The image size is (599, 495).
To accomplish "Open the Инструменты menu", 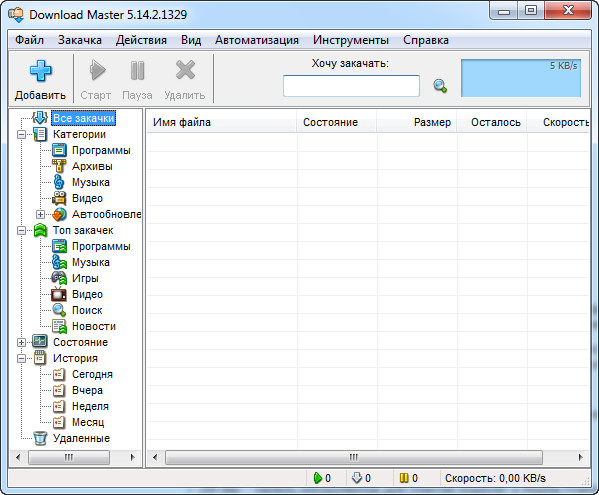I will click(351, 40).
